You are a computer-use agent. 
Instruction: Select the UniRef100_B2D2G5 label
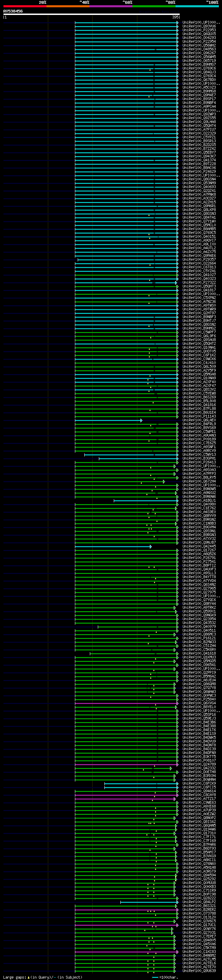199,145
